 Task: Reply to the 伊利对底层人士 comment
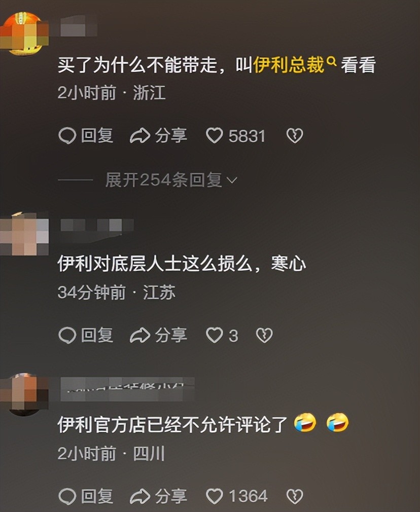(x=86, y=336)
